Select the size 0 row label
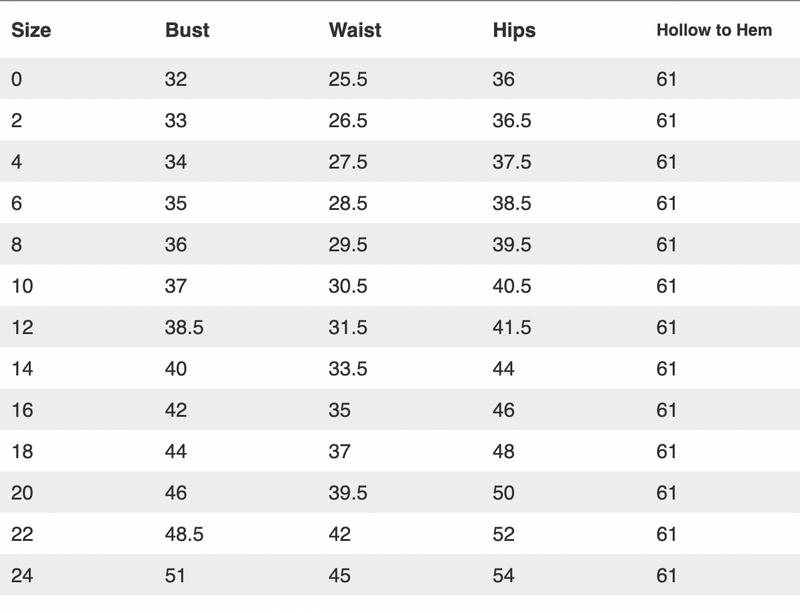Image resolution: width=800 pixels, height=613 pixels. click(16, 79)
